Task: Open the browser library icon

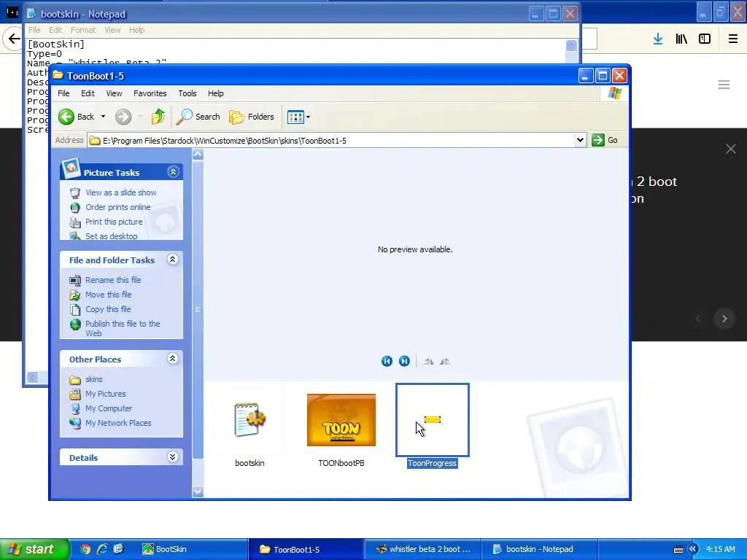Action: (681, 39)
